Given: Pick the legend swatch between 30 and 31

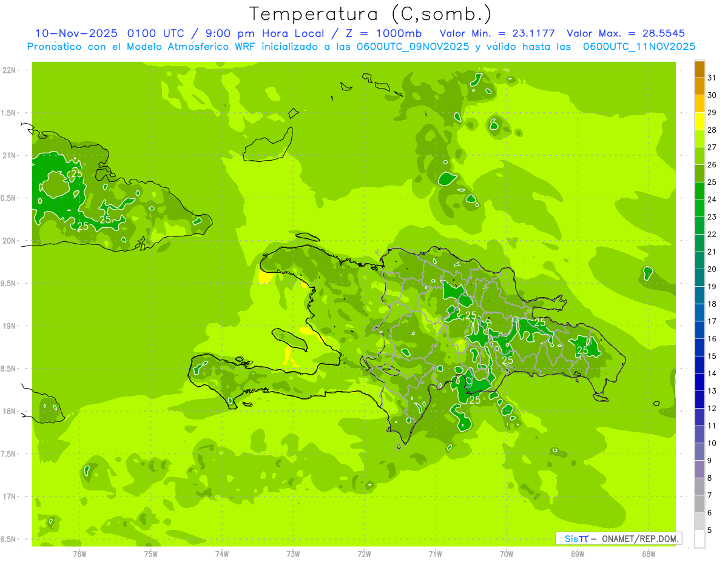Looking at the screenshot, I should click(699, 87).
